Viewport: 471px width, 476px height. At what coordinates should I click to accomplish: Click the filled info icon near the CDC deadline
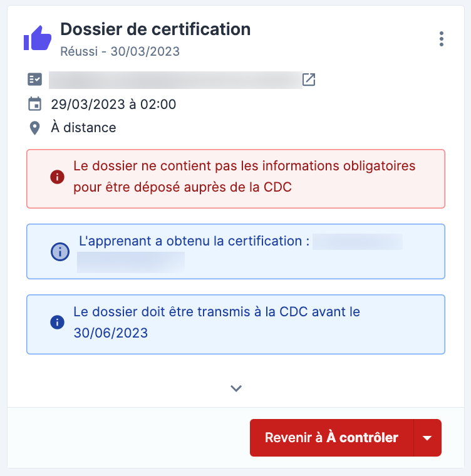57,322
